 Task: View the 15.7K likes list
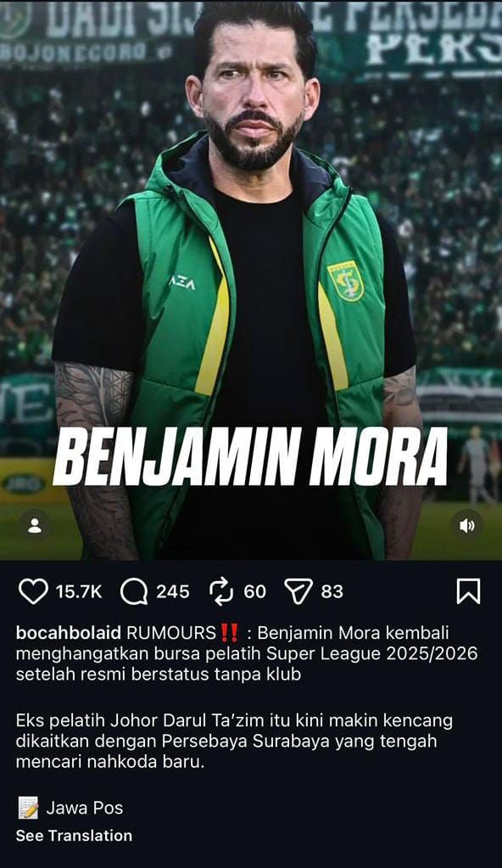click(79, 591)
